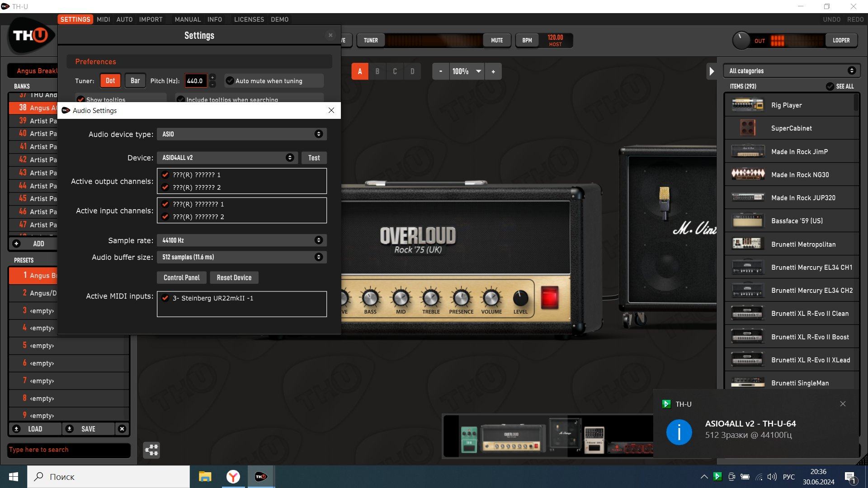Click the amp VOLUME knob

[x=491, y=298]
